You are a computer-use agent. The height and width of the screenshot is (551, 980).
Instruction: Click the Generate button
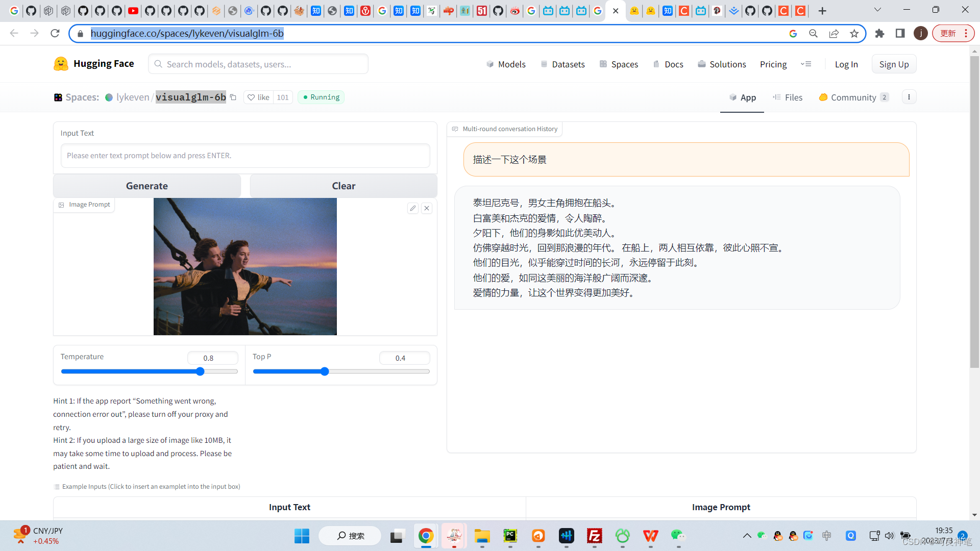click(x=146, y=186)
